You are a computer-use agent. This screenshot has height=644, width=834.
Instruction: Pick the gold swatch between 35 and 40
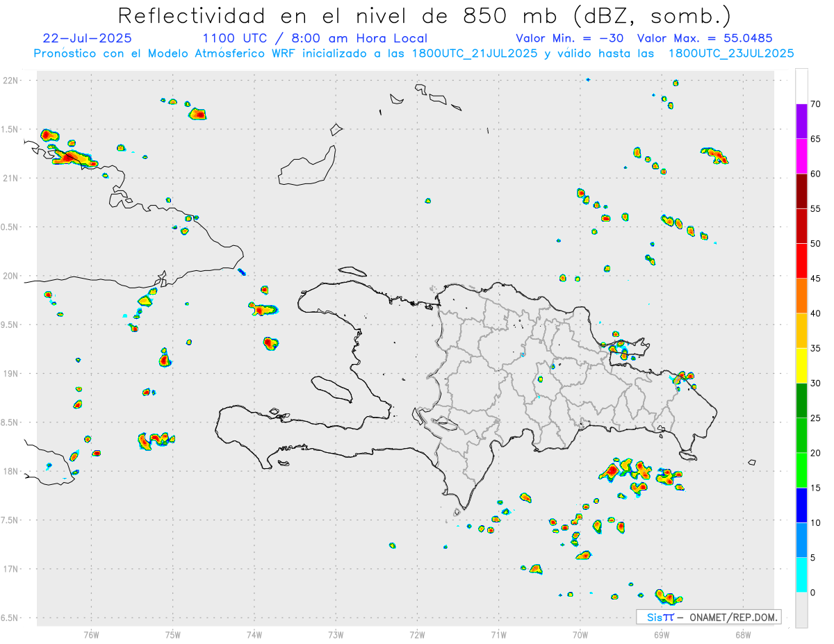pos(801,331)
